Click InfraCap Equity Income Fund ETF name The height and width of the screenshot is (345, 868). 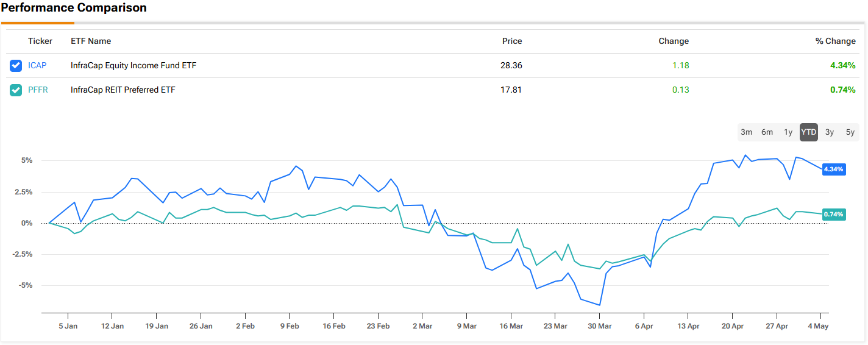(x=133, y=65)
